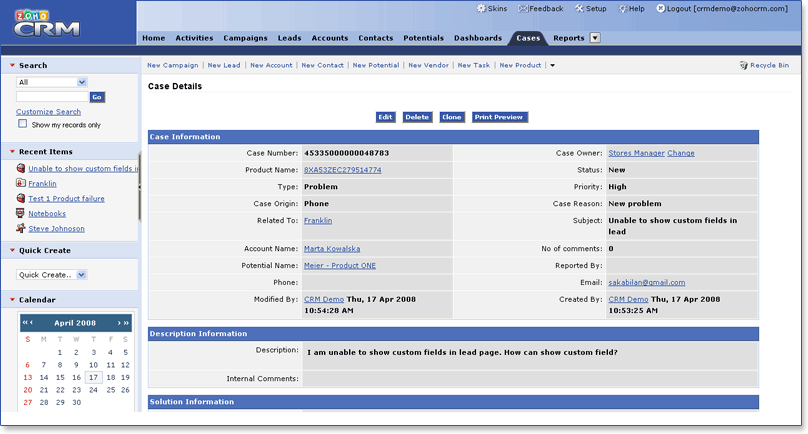This screenshot has width=808, height=434.
Task: Open Setup wrench icon
Action: [579, 8]
